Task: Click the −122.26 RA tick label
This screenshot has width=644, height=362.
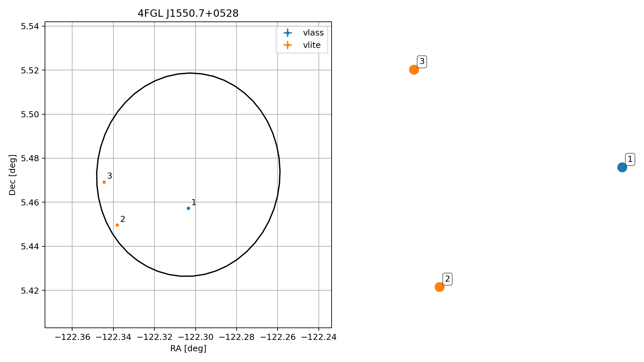Action: [278, 337]
